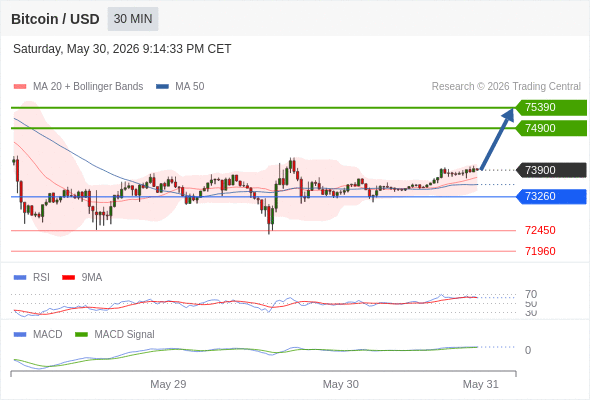Select the 75390 green resistance label
This screenshot has width=590, height=400.
pos(551,107)
